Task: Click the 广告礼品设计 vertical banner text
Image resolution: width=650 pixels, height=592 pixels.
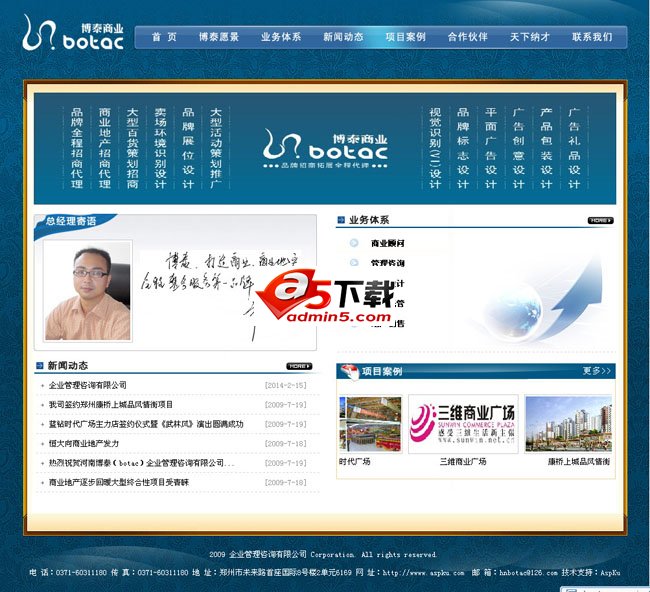Action: click(574, 148)
